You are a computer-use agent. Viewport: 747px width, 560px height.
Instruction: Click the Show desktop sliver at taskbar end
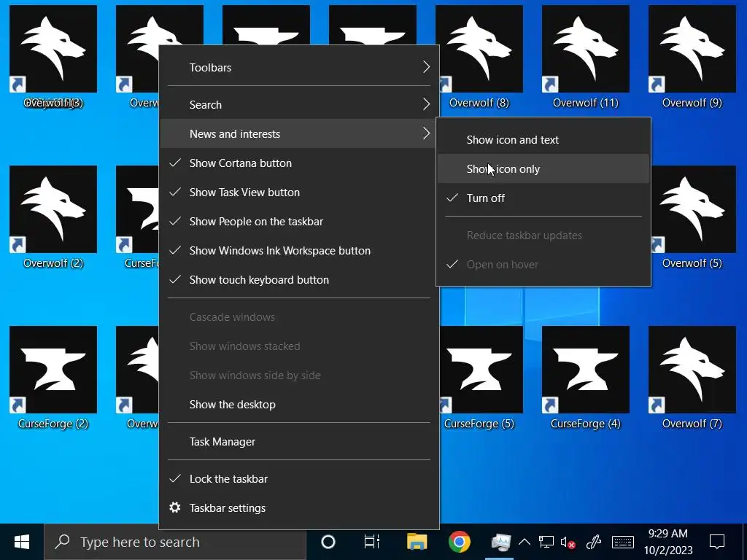(x=744, y=542)
